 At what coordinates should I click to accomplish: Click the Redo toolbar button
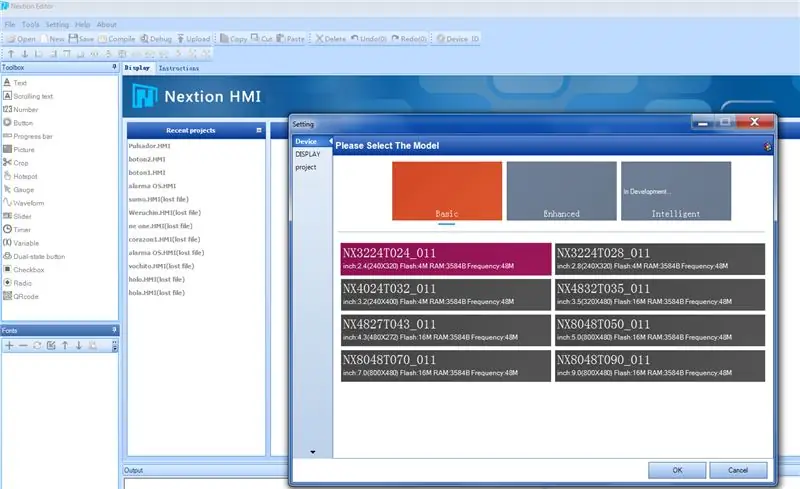coord(409,39)
